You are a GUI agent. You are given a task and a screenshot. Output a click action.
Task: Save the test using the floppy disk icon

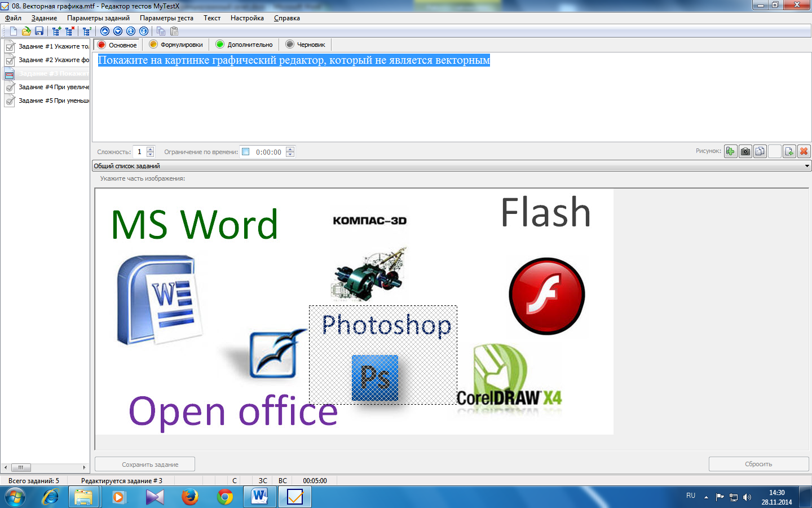(x=39, y=31)
